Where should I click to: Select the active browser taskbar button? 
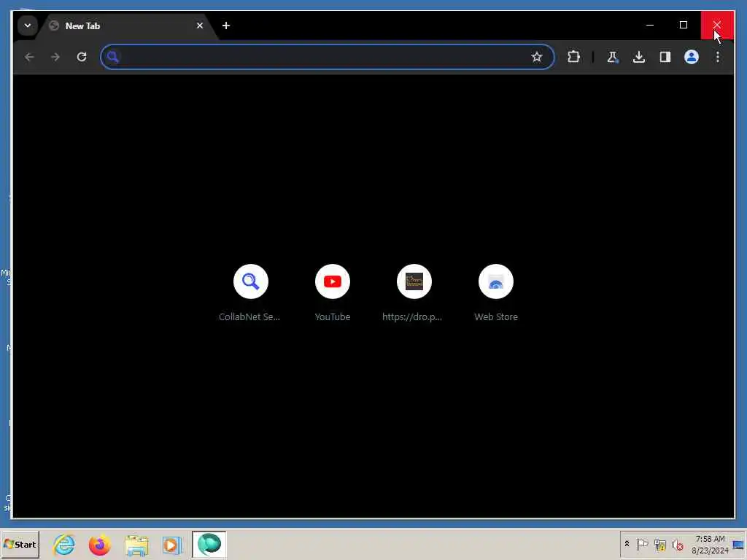(209, 544)
